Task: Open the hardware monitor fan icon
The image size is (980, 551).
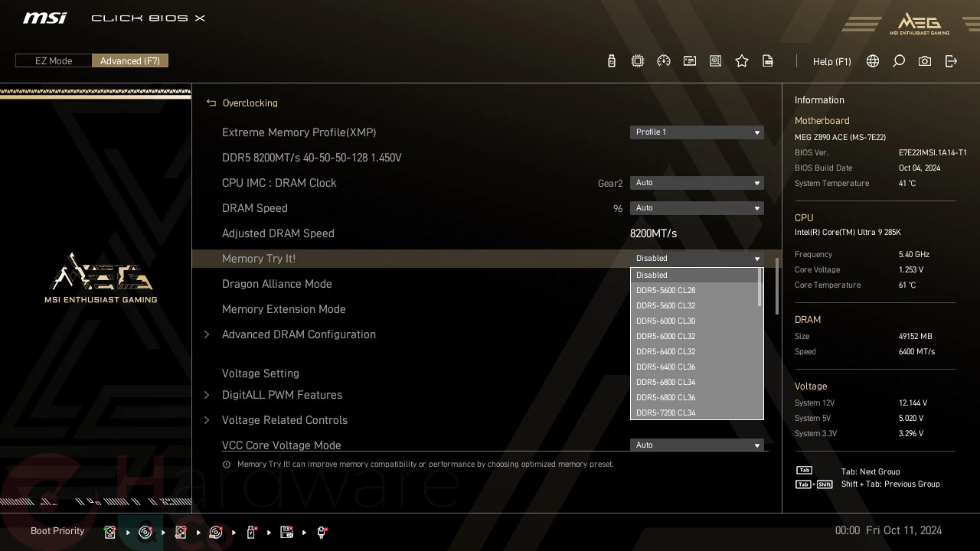Action: pos(716,61)
